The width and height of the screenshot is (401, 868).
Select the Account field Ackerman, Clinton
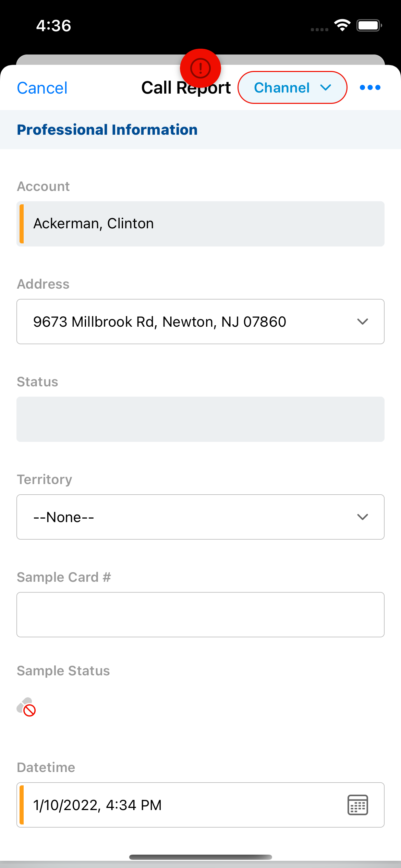tap(200, 224)
